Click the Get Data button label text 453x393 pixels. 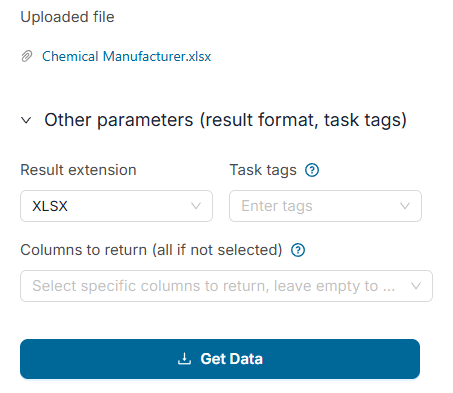pos(232,359)
